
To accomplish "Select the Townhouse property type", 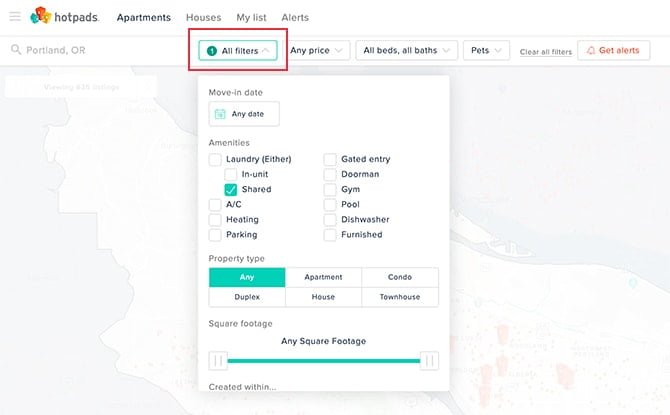I will [x=400, y=297].
